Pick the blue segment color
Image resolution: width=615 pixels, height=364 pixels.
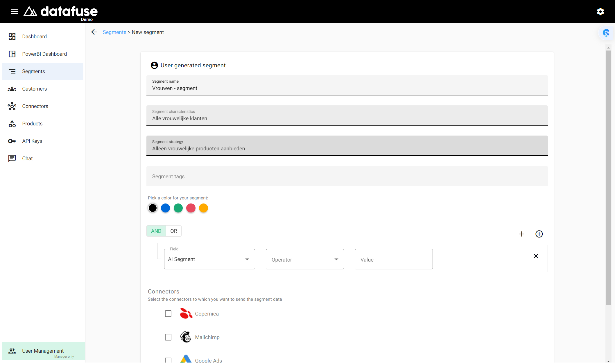(165, 208)
